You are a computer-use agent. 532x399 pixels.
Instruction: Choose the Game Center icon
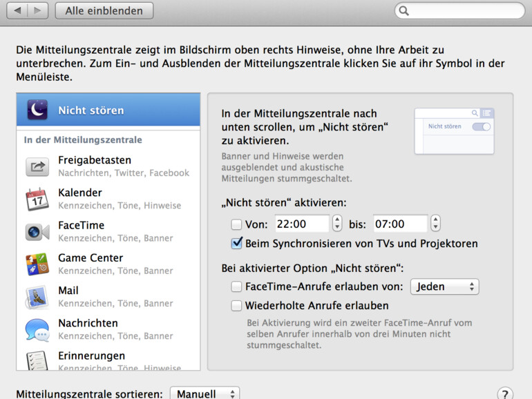coord(37,264)
